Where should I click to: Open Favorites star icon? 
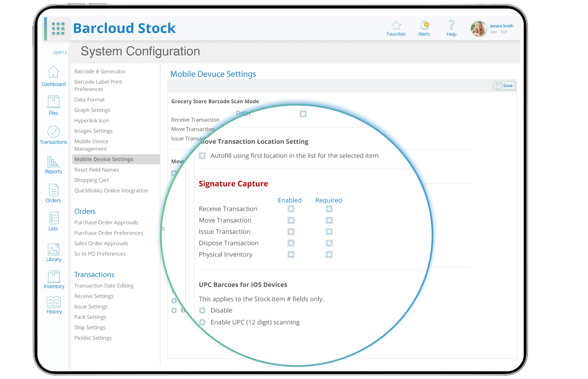396,26
